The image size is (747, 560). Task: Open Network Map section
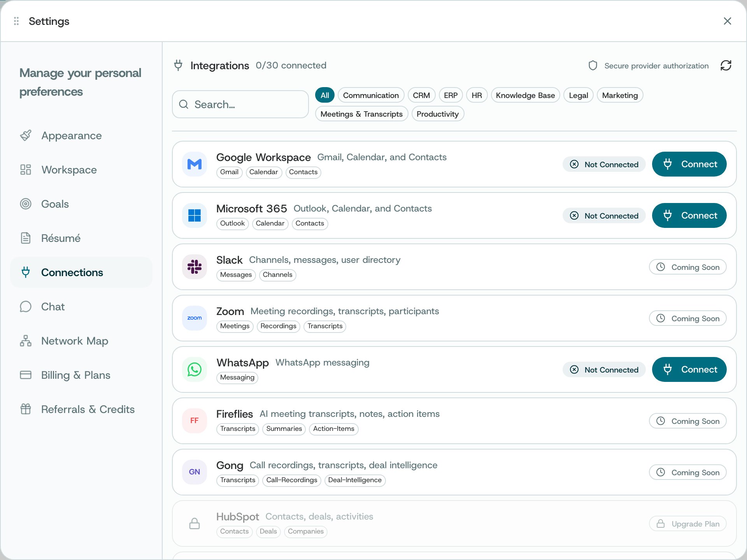[x=81, y=341]
